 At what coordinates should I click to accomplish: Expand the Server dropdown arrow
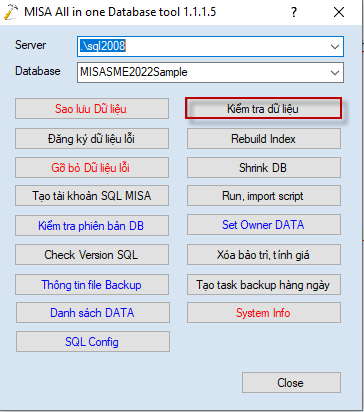335,47
